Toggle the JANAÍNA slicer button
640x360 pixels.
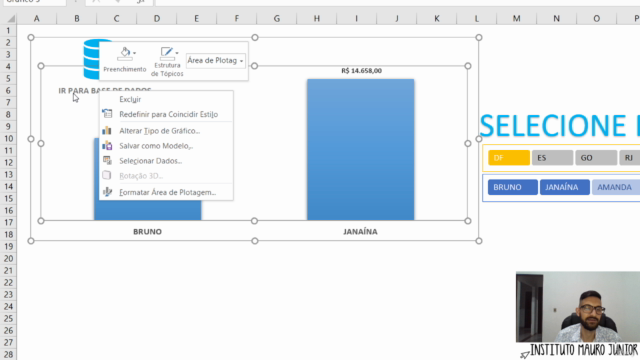click(564, 187)
